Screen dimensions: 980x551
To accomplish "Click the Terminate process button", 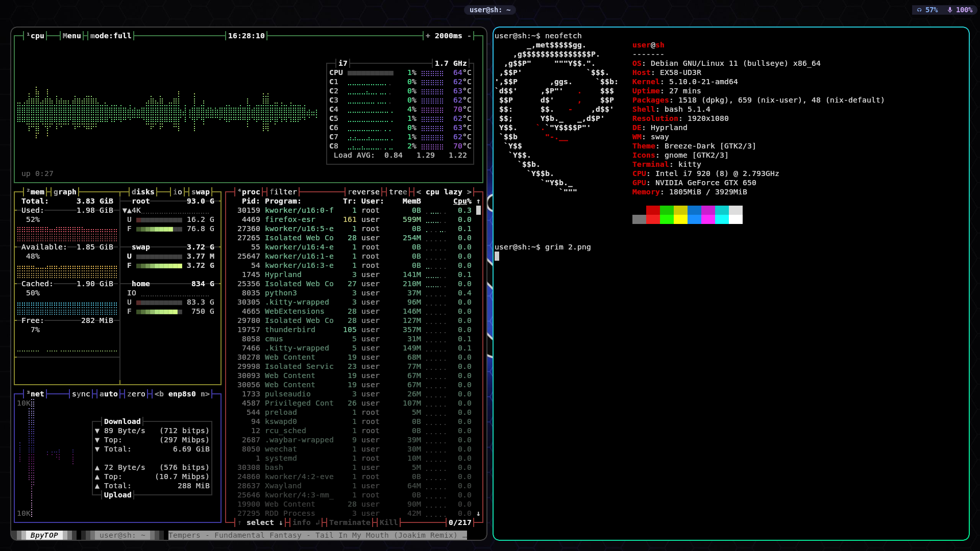I will point(350,522).
